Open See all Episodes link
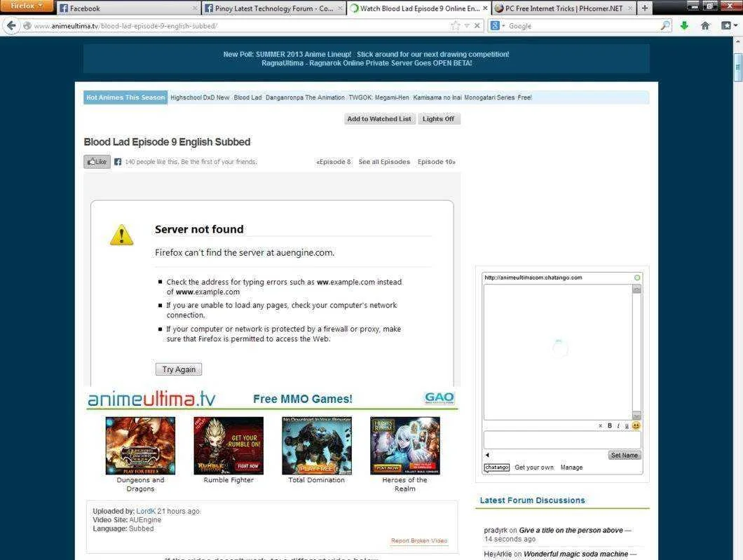This screenshot has width=743, height=560. pyautogui.click(x=384, y=162)
